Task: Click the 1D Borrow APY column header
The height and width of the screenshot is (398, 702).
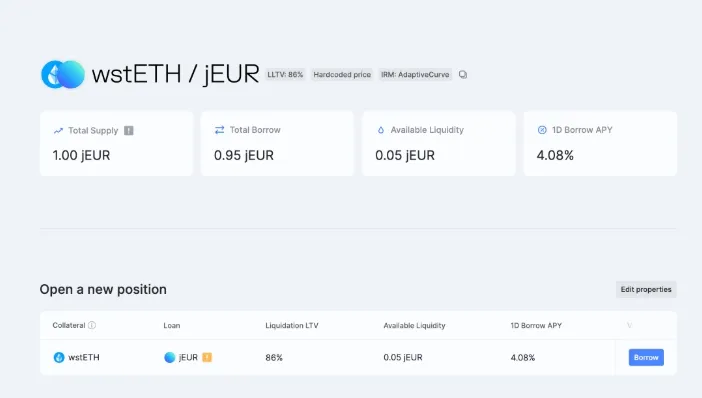Action: pos(536,325)
